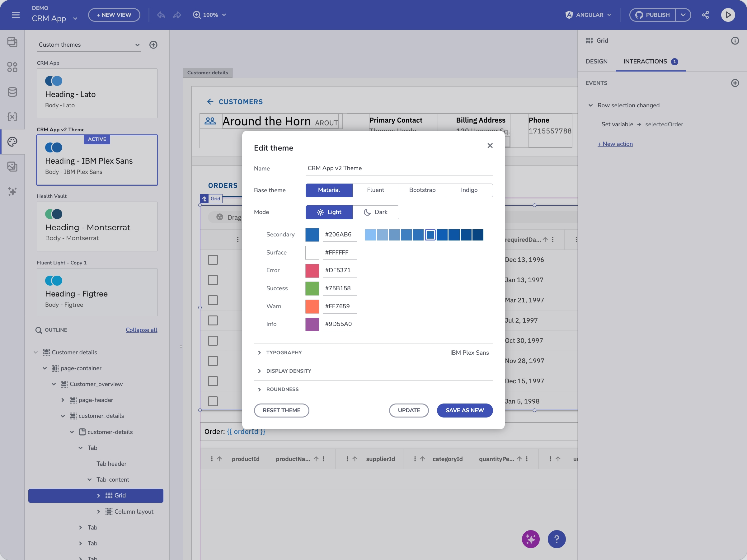Click the Secondary color swatch
The height and width of the screenshot is (560, 747).
click(x=312, y=235)
